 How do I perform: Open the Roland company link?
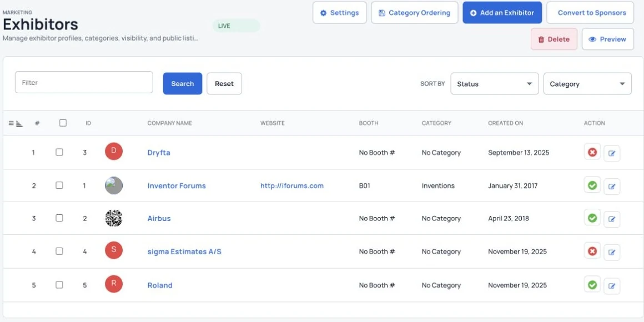tap(160, 285)
